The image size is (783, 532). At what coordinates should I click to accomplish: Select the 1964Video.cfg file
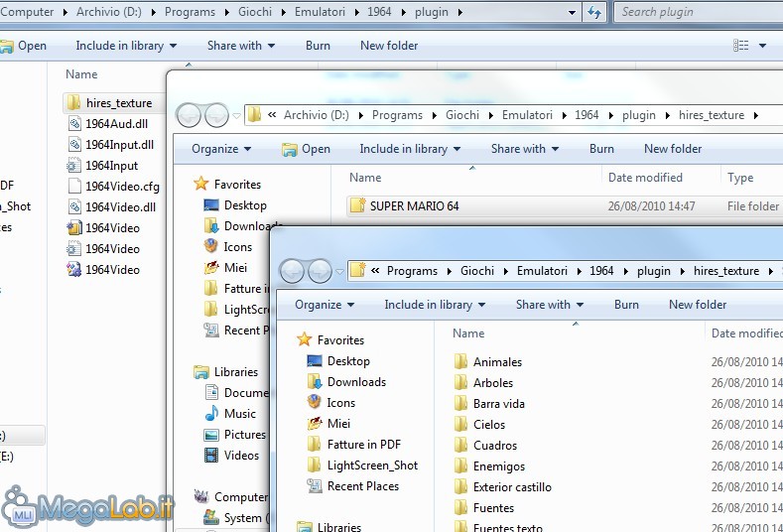(121, 187)
